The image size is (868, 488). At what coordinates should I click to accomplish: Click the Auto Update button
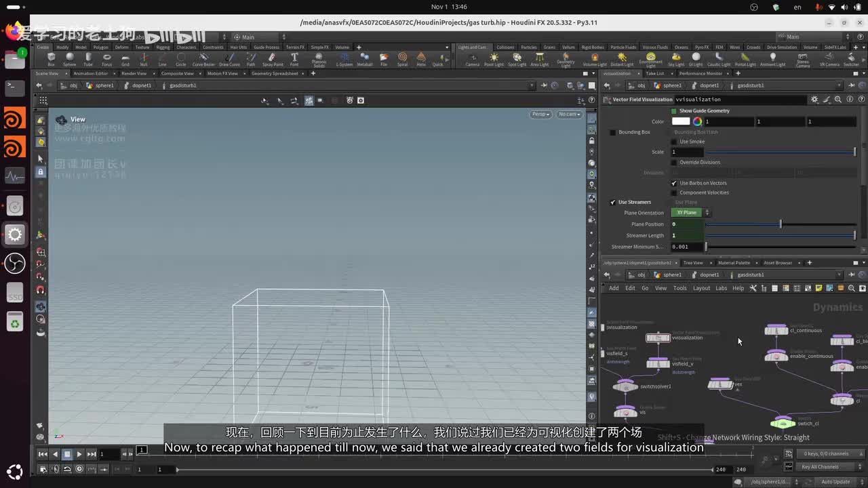pos(835,482)
